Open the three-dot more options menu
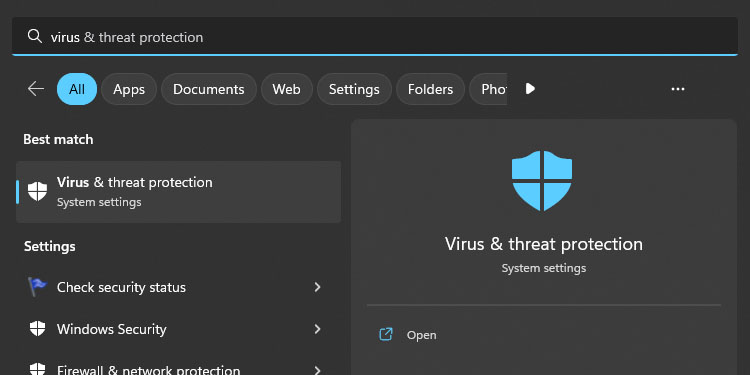This screenshot has width=750, height=375. (x=678, y=89)
